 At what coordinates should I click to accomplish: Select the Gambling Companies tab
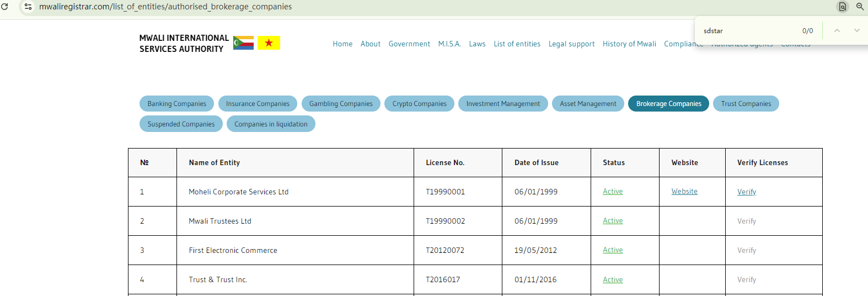pyautogui.click(x=341, y=104)
